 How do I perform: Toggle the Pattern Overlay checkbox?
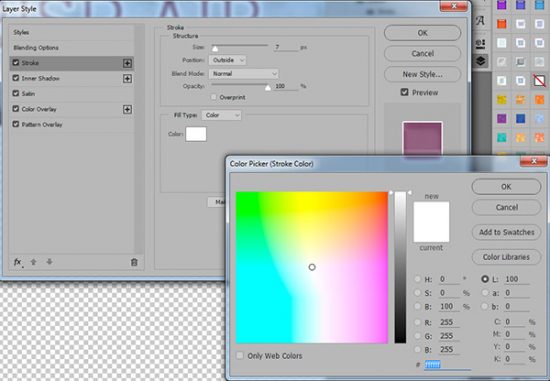coord(16,124)
